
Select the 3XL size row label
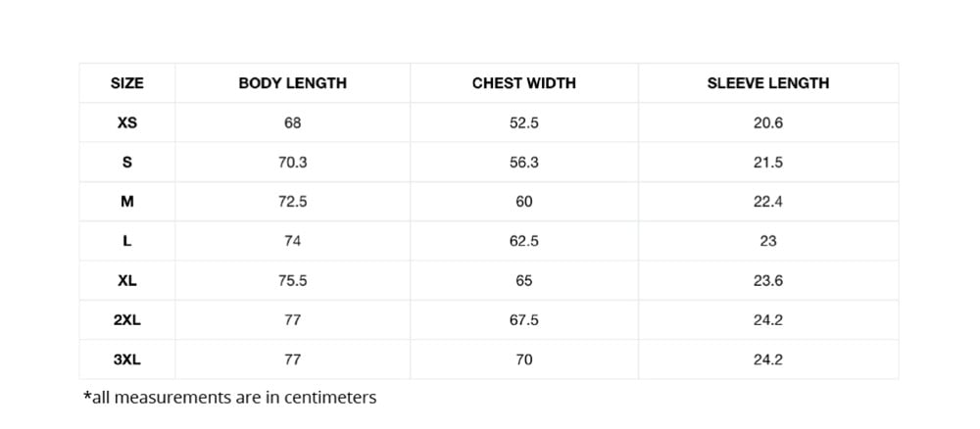click(127, 359)
